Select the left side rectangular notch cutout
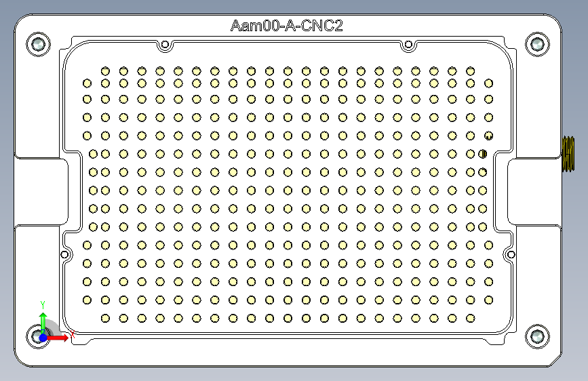This screenshot has height=381, width=588. [x=41, y=192]
